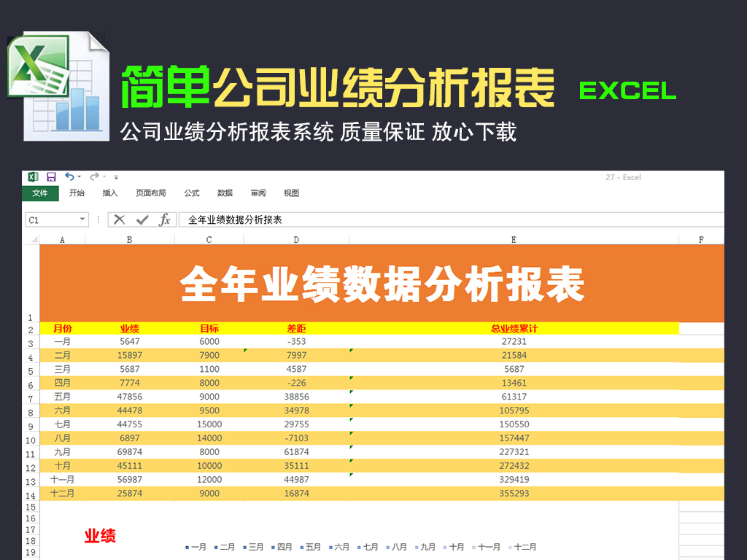Image resolution: width=747 pixels, height=560 pixels.
Task: Click cell with value 69874
Action: pyautogui.click(x=130, y=452)
